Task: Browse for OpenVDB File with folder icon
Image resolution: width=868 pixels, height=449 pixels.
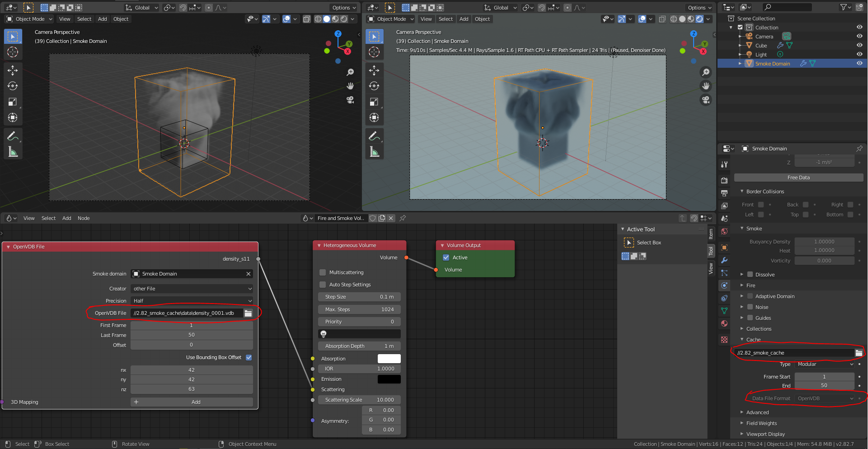Action: coord(248,313)
